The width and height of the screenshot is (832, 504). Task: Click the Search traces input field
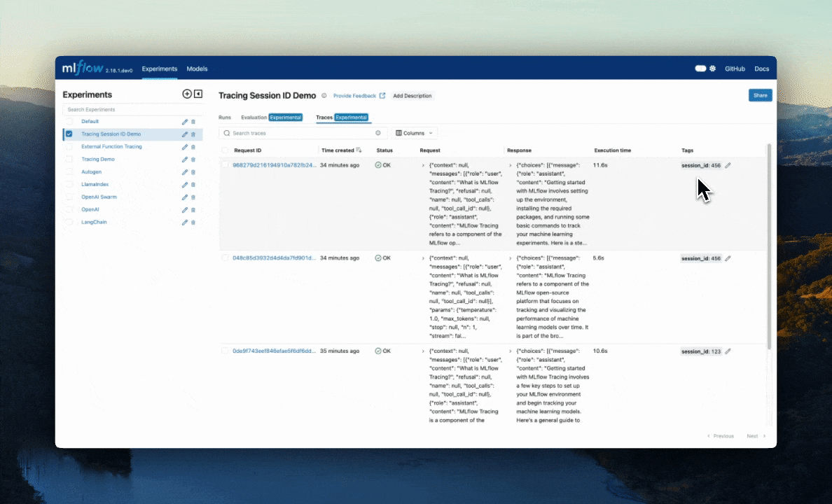(301, 133)
